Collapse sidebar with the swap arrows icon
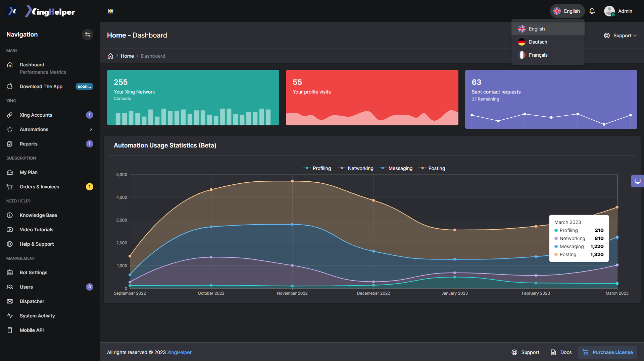Screen dimensions: 644x361 point(88,35)
